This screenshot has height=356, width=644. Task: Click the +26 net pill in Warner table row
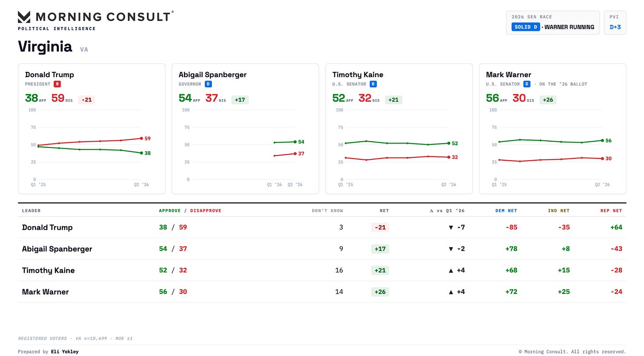click(x=380, y=292)
